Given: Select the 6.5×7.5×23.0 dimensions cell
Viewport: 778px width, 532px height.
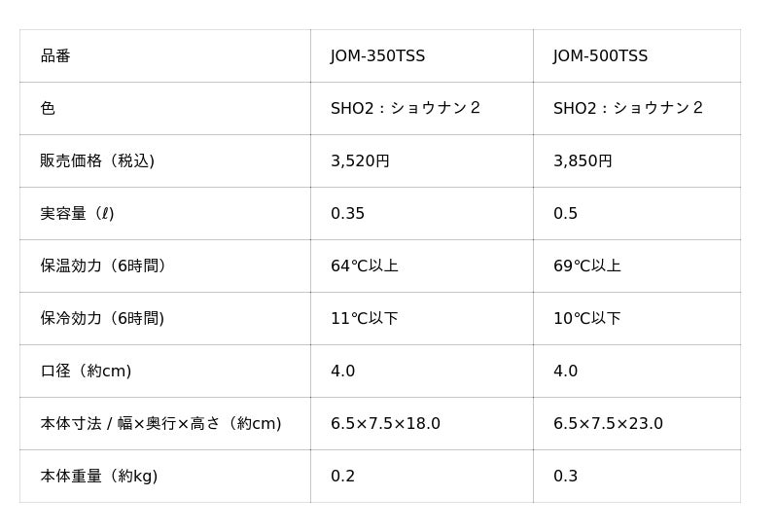Looking at the screenshot, I should (608, 424).
